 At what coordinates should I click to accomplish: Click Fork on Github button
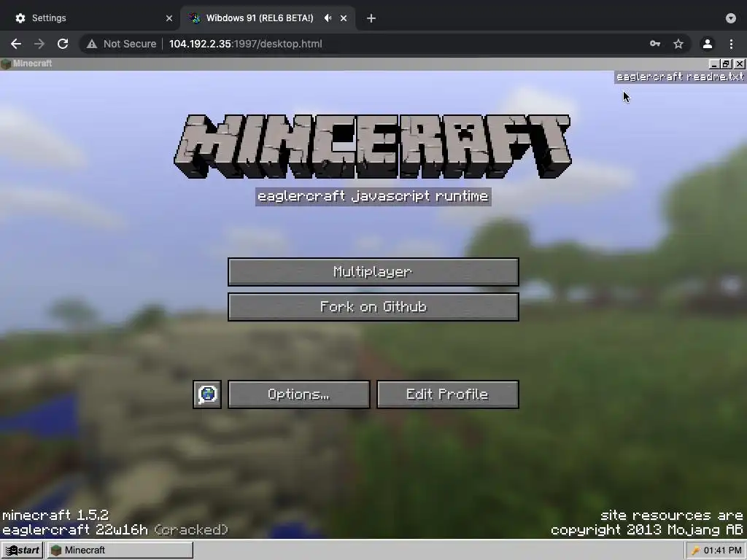(373, 307)
